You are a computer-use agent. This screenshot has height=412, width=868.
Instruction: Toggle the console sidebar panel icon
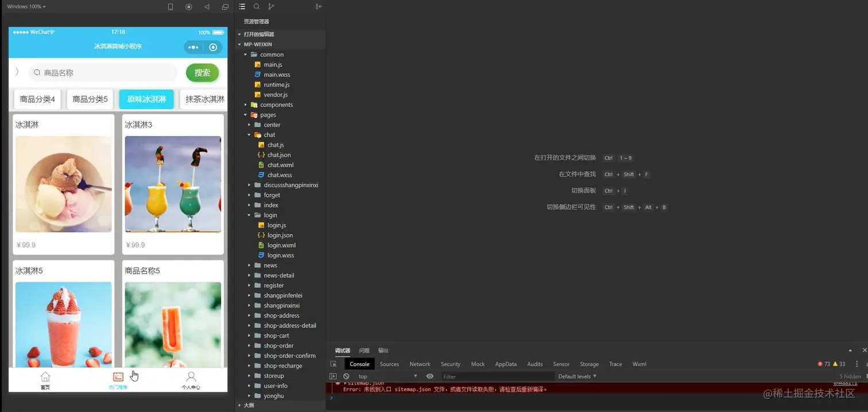click(x=333, y=376)
